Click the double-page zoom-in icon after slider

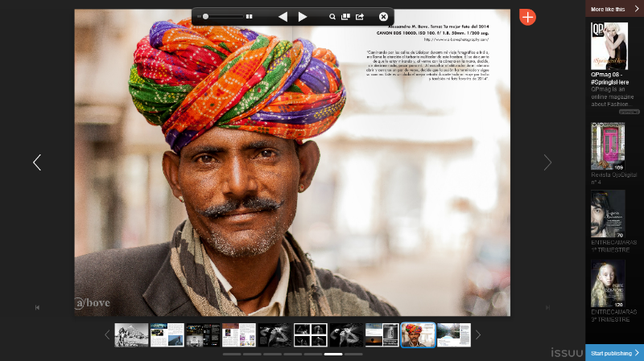point(250,16)
